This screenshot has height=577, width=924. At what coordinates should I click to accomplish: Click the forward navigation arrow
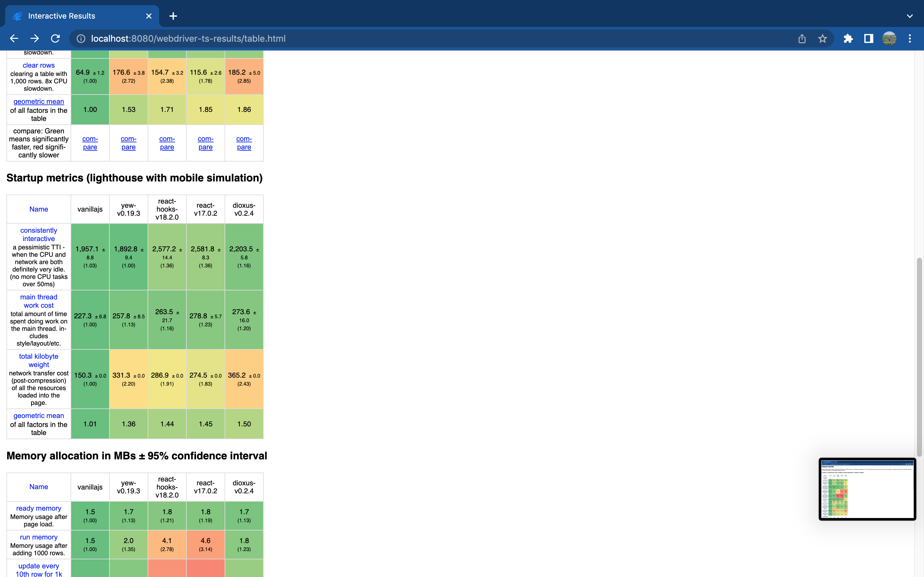pos(35,38)
